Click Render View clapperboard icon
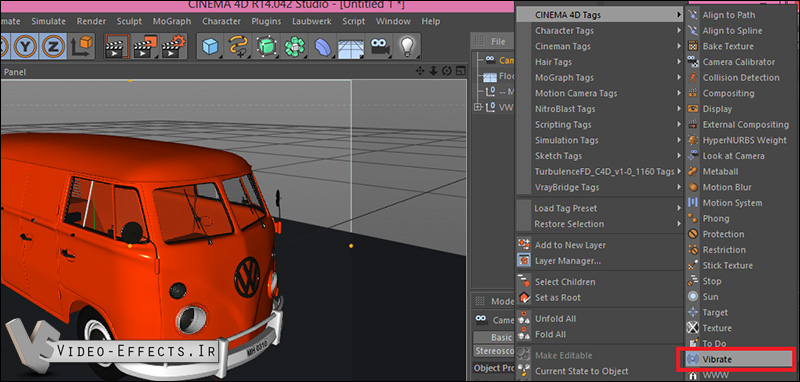 [117, 47]
